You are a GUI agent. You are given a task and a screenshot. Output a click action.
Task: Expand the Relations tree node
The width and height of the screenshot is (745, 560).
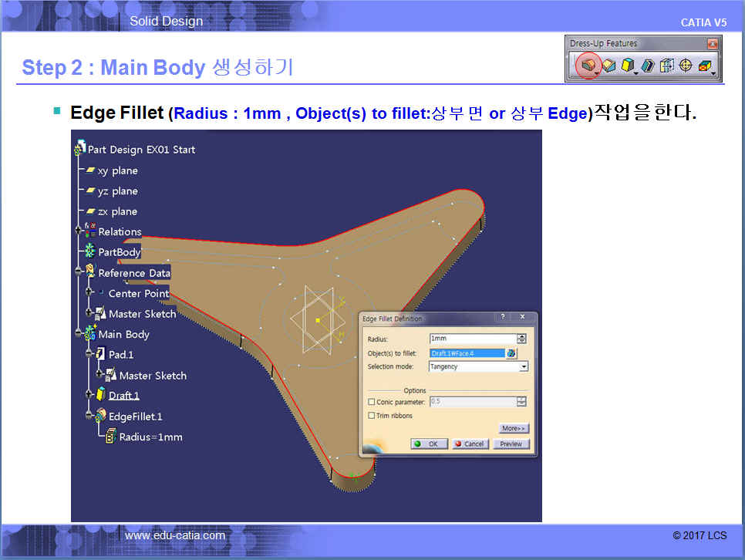pos(79,231)
